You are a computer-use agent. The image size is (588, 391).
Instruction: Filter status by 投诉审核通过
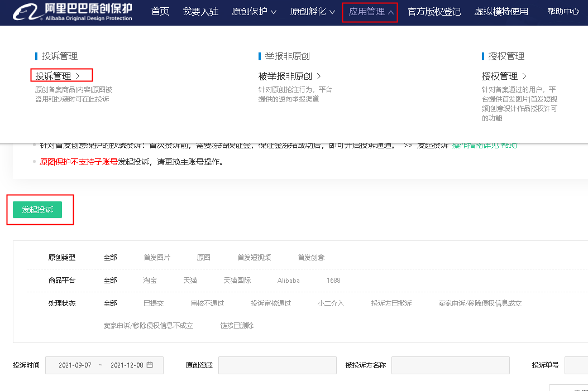click(x=271, y=303)
